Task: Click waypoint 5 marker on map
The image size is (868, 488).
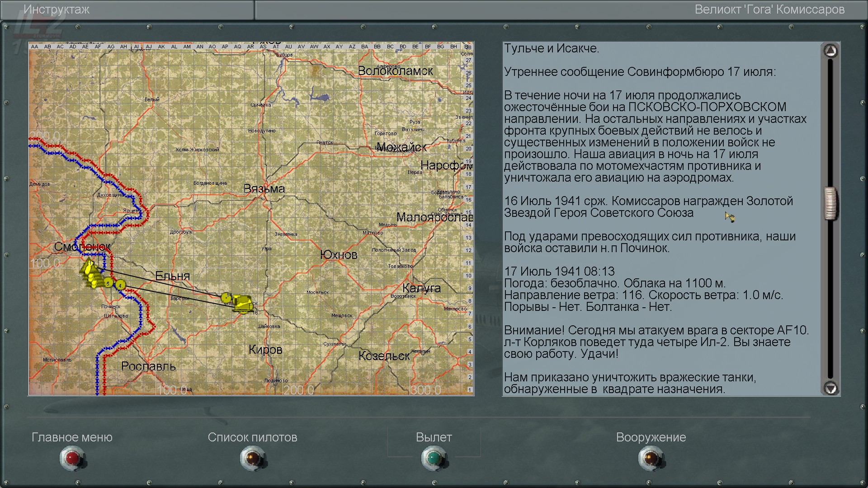Action: 108,283
